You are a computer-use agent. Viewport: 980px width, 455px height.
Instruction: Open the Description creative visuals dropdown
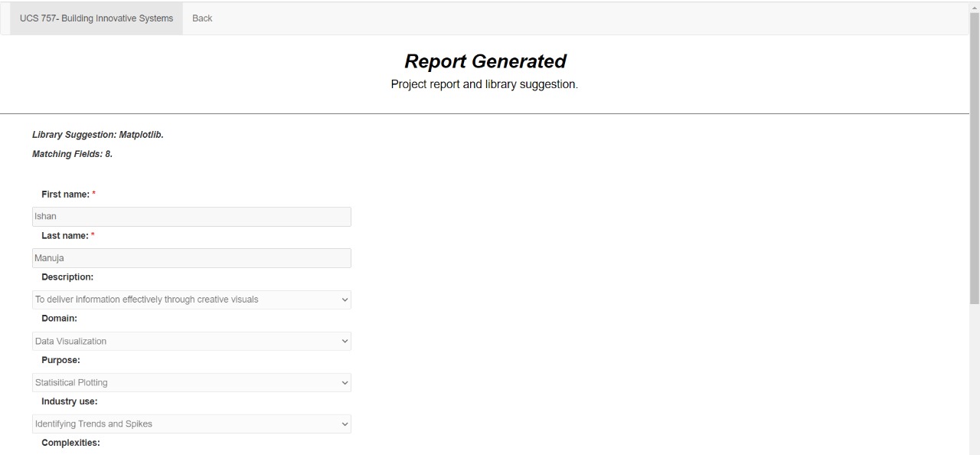click(191, 300)
